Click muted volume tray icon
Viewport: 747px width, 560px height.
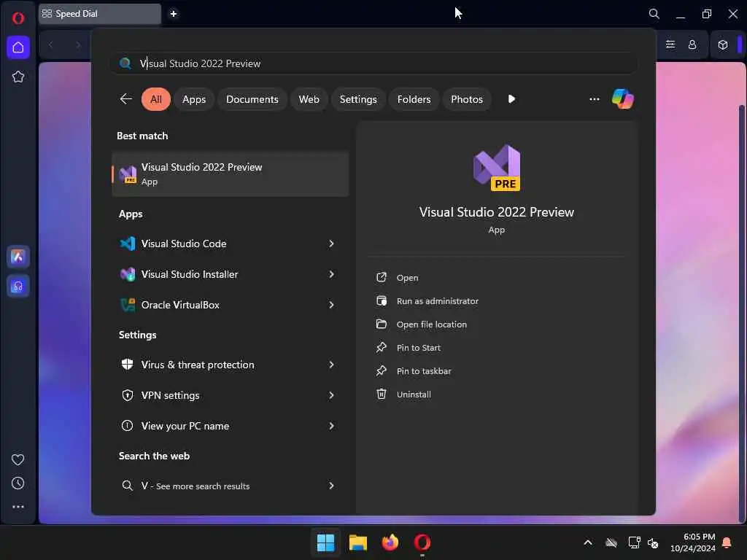[x=653, y=542]
